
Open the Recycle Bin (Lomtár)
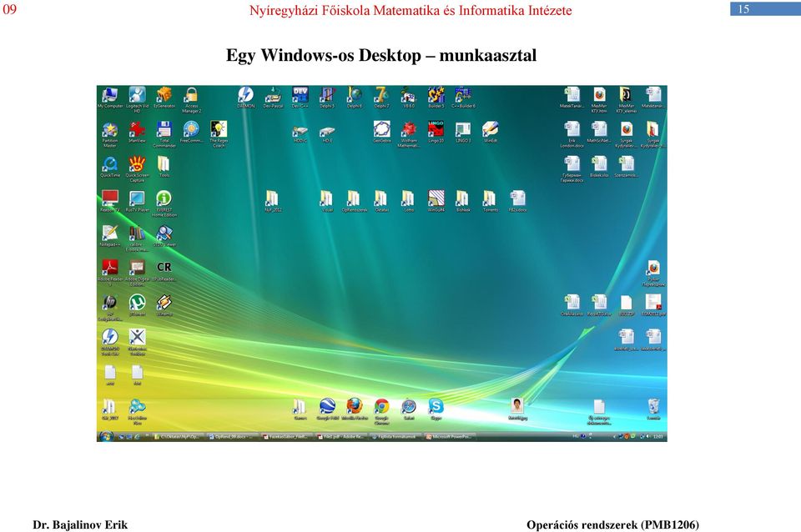[x=653, y=409]
